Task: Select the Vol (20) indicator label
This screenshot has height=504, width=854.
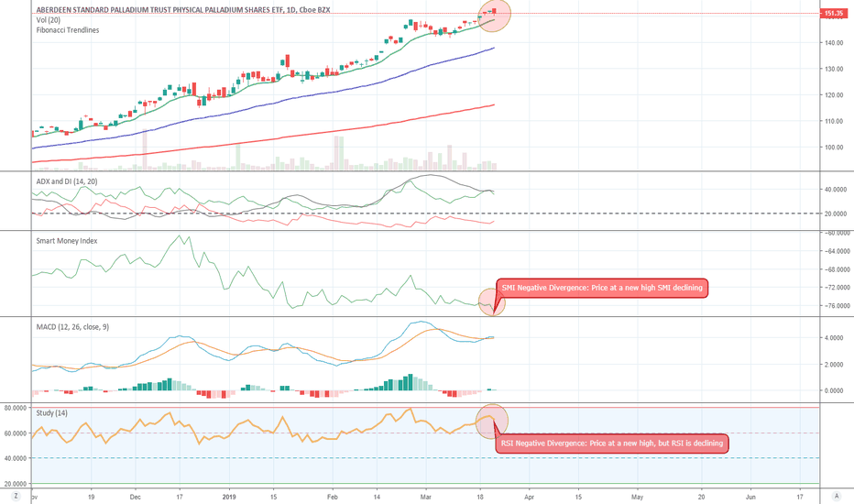Action: pyautogui.click(x=49, y=20)
